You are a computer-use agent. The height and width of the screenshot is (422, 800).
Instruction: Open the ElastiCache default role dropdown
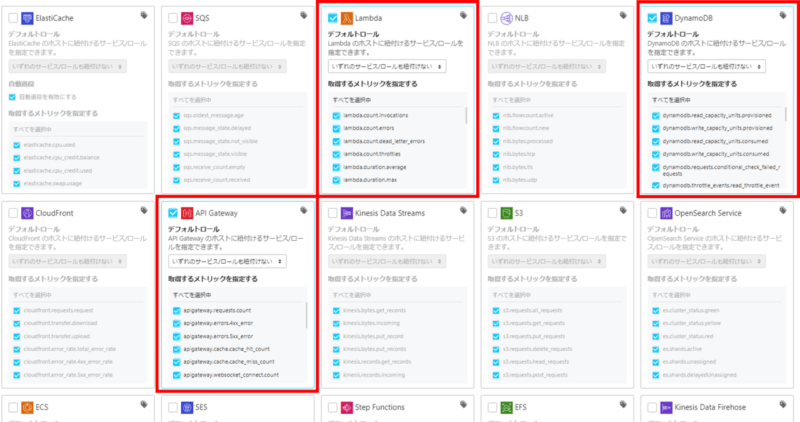pyautogui.click(x=67, y=66)
